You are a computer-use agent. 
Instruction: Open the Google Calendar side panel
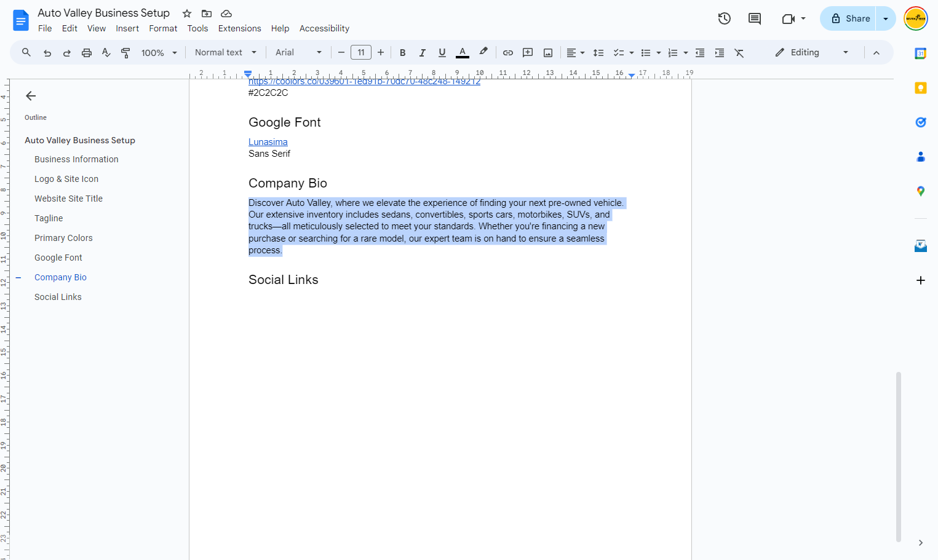click(x=921, y=53)
